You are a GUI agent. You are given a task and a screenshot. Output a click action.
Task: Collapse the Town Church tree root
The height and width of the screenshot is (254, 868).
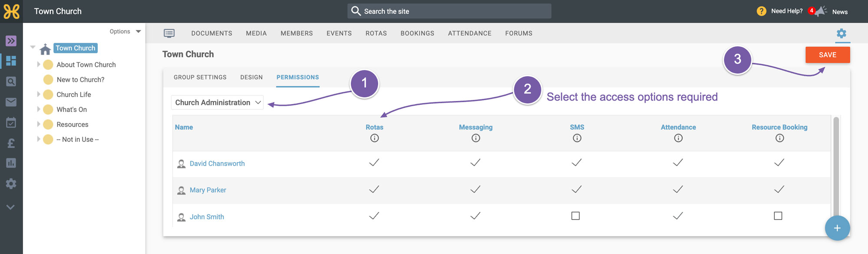[33, 47]
